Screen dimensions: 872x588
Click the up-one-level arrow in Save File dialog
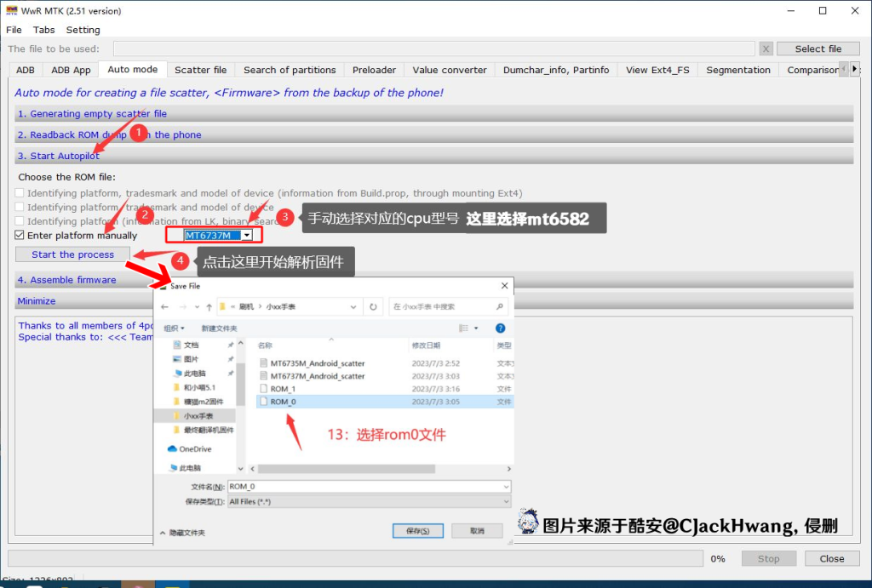(x=209, y=306)
